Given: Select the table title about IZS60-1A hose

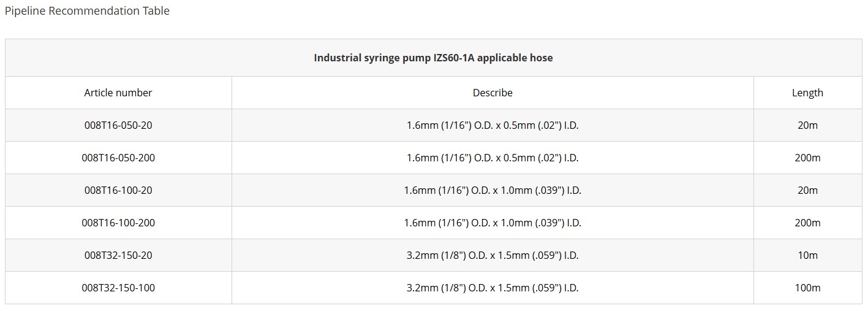Looking at the screenshot, I should point(433,58).
